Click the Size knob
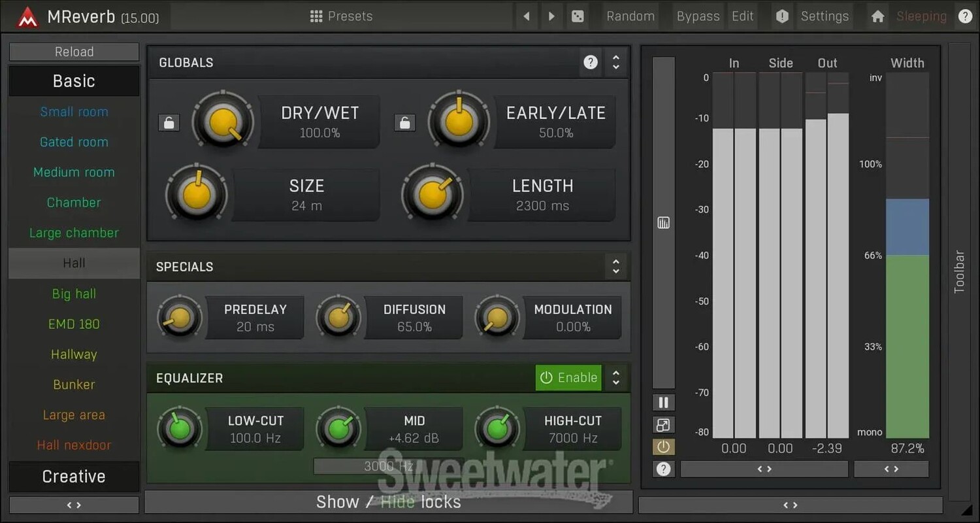 197,194
